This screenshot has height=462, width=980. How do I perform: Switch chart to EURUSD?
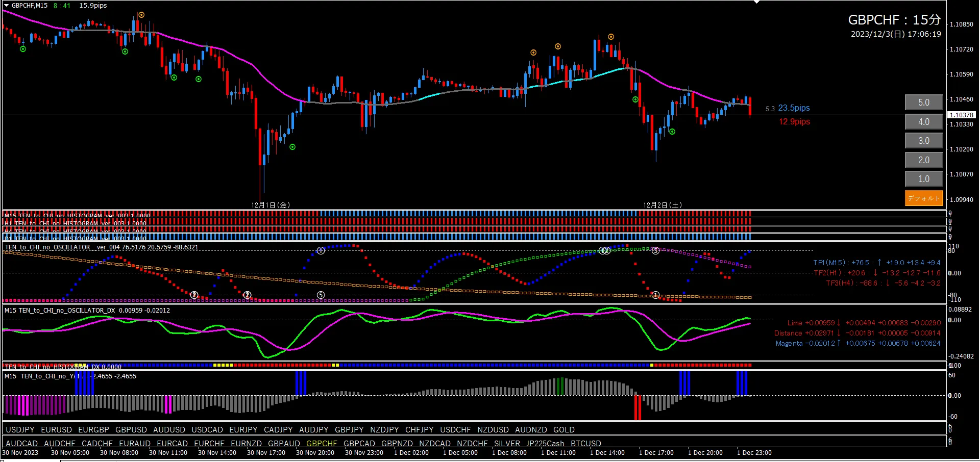(56, 430)
